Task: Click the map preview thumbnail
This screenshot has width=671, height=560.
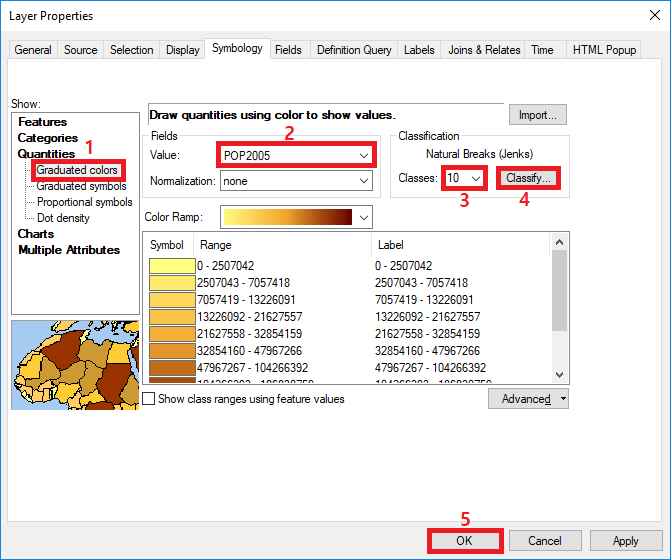Action: point(75,368)
